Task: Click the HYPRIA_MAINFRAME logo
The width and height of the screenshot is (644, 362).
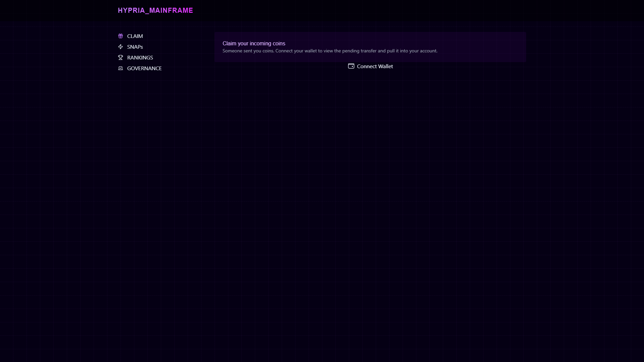Action: 155,10
